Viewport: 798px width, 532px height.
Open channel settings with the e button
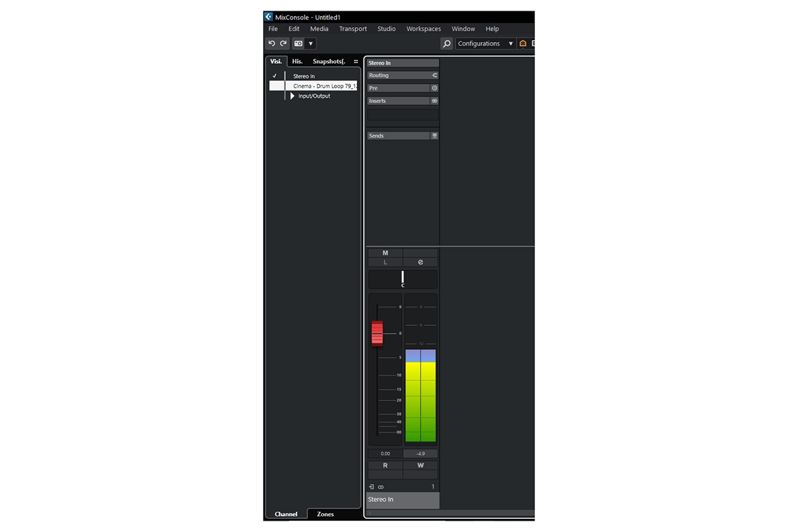pyautogui.click(x=420, y=262)
